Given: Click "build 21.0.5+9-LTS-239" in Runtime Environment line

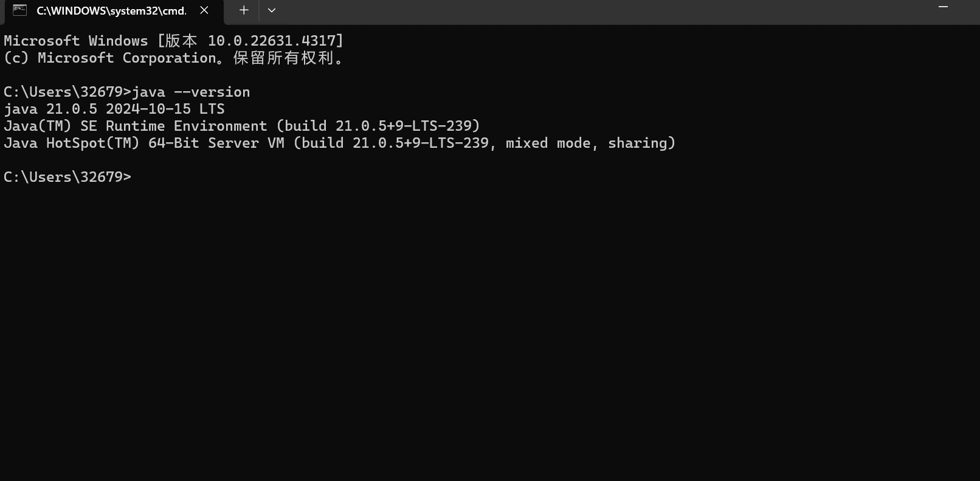Looking at the screenshot, I should click(378, 126).
